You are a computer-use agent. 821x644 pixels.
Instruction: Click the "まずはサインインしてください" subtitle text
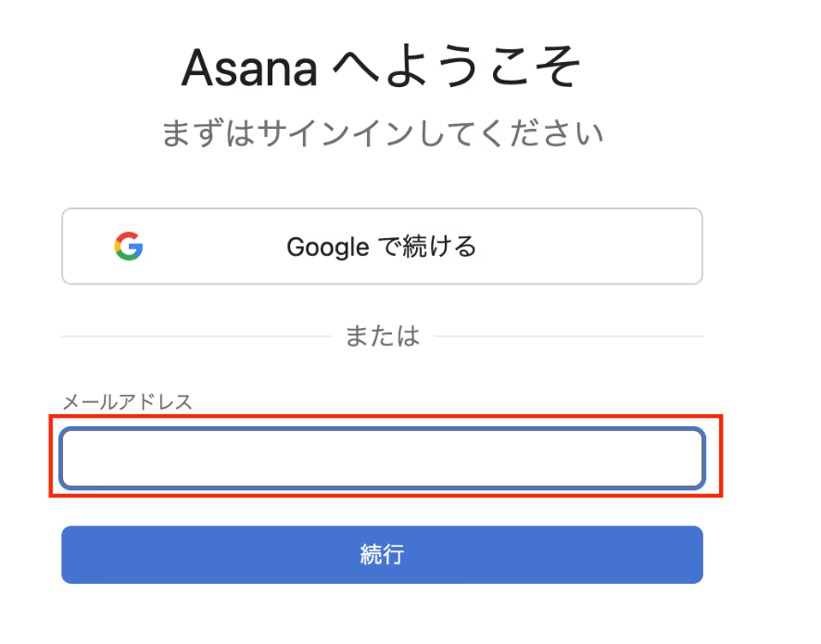(382, 133)
